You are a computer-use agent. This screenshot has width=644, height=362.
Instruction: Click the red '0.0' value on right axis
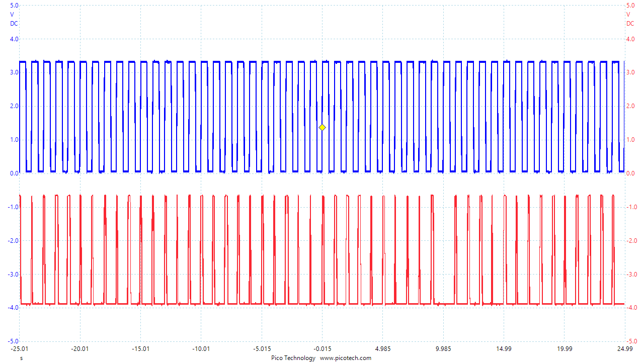(631, 173)
